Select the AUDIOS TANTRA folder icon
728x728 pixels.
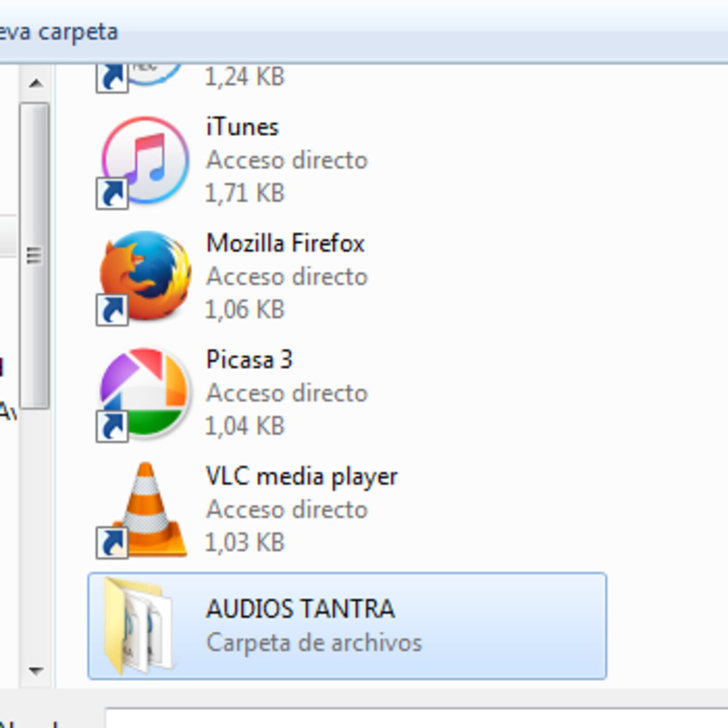[x=138, y=626]
